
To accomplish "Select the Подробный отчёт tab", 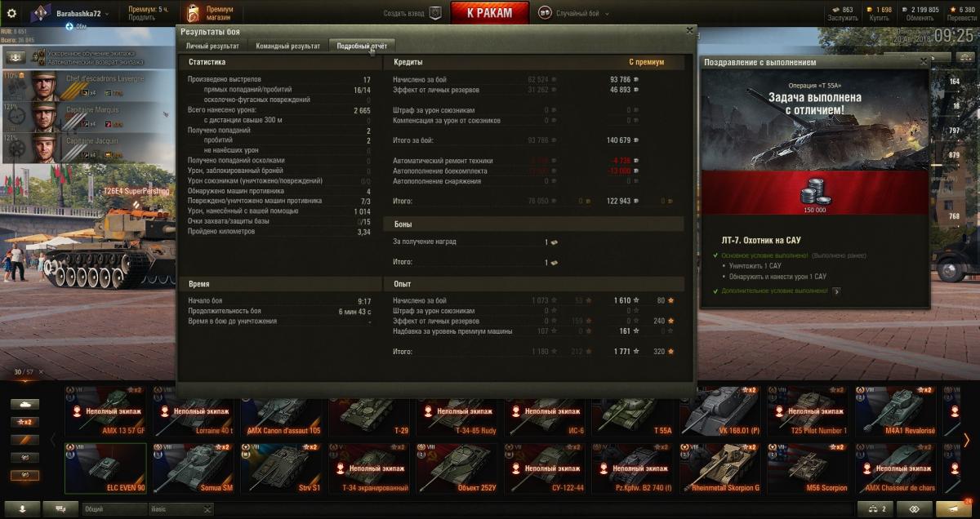I will tap(362, 47).
